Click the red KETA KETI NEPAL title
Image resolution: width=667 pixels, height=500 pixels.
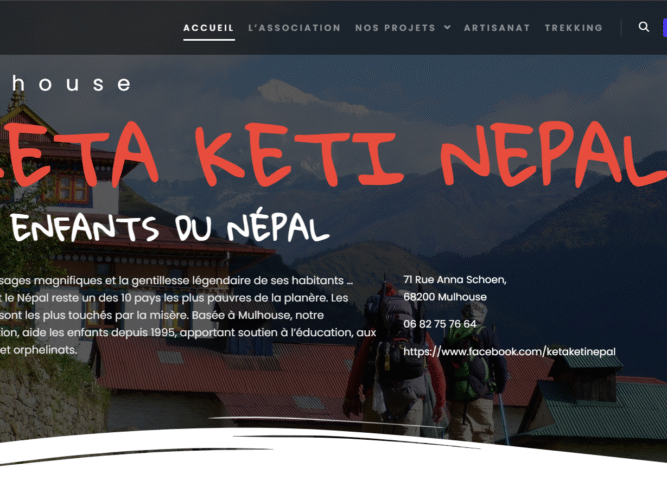(332, 154)
